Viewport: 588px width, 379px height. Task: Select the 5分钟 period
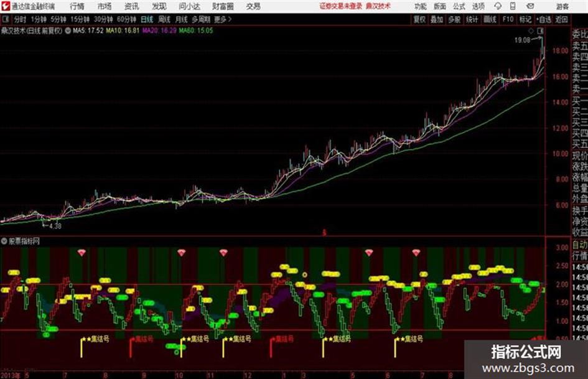click(58, 19)
